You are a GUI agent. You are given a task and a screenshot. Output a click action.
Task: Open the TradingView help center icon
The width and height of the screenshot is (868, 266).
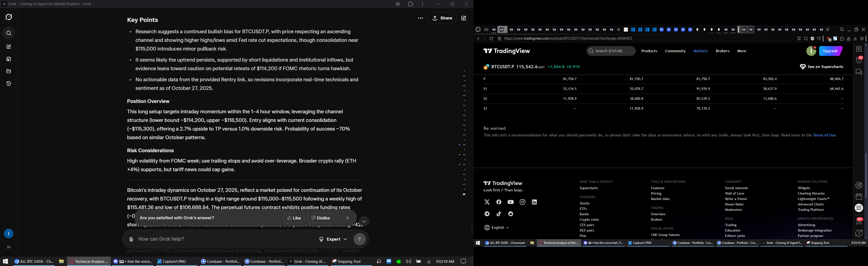pos(859,233)
